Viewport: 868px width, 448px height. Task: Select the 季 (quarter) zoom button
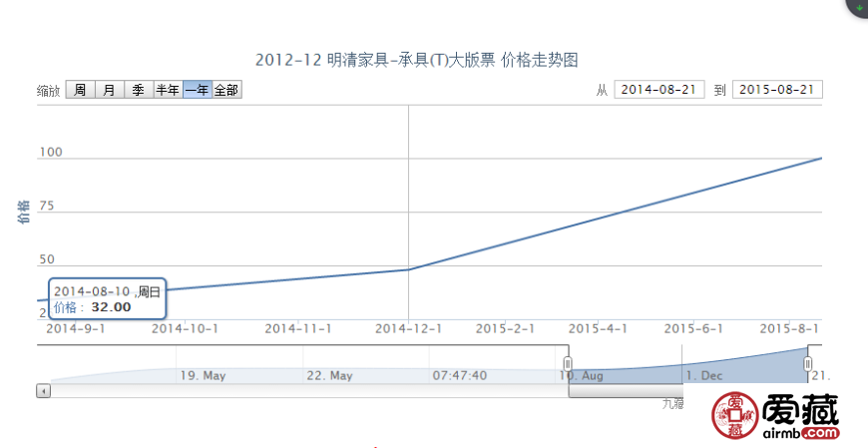(139, 90)
